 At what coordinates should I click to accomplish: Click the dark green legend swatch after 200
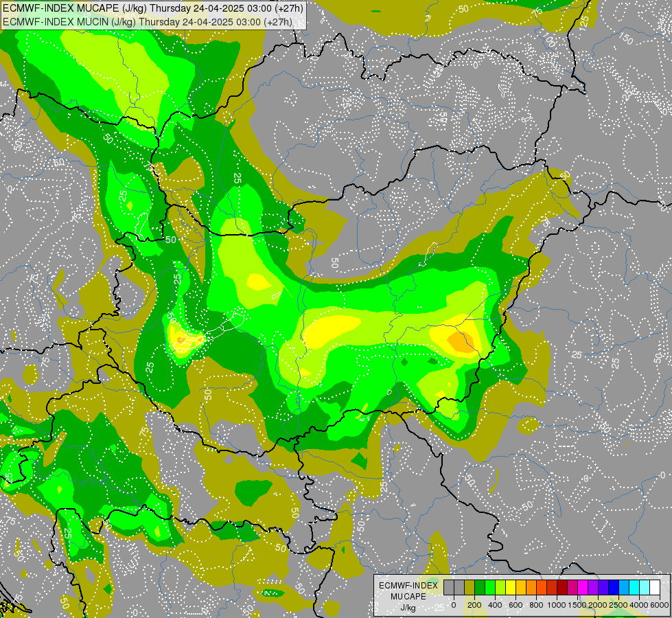[480, 588]
